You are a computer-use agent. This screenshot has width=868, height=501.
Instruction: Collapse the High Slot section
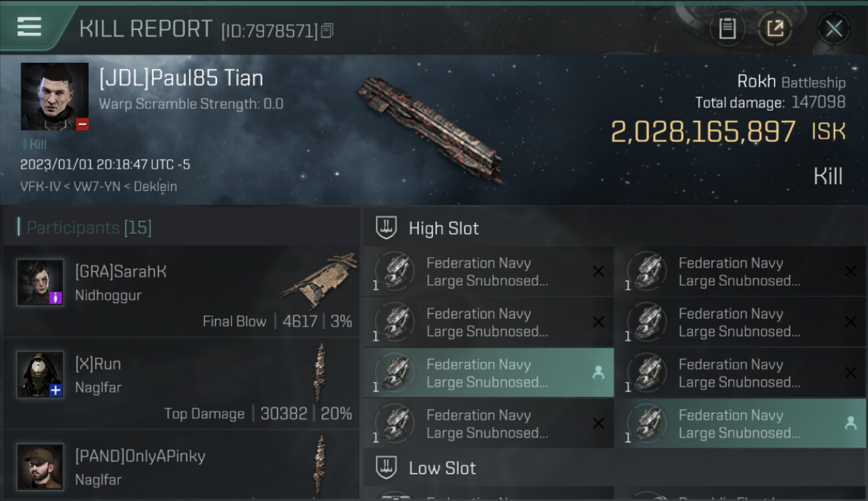444,228
